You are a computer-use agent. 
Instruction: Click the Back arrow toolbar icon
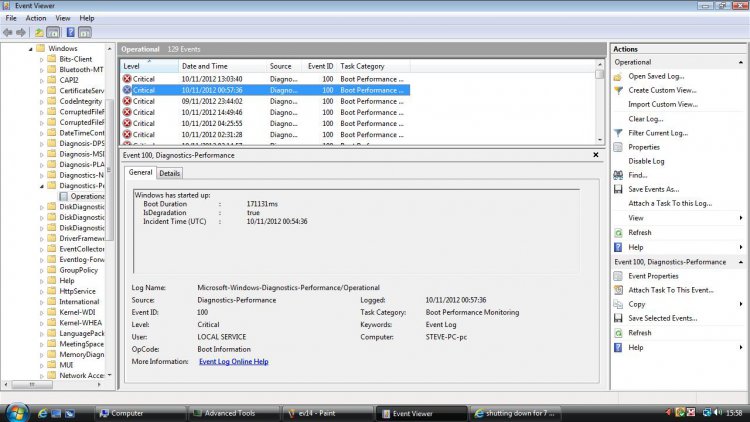[9, 32]
